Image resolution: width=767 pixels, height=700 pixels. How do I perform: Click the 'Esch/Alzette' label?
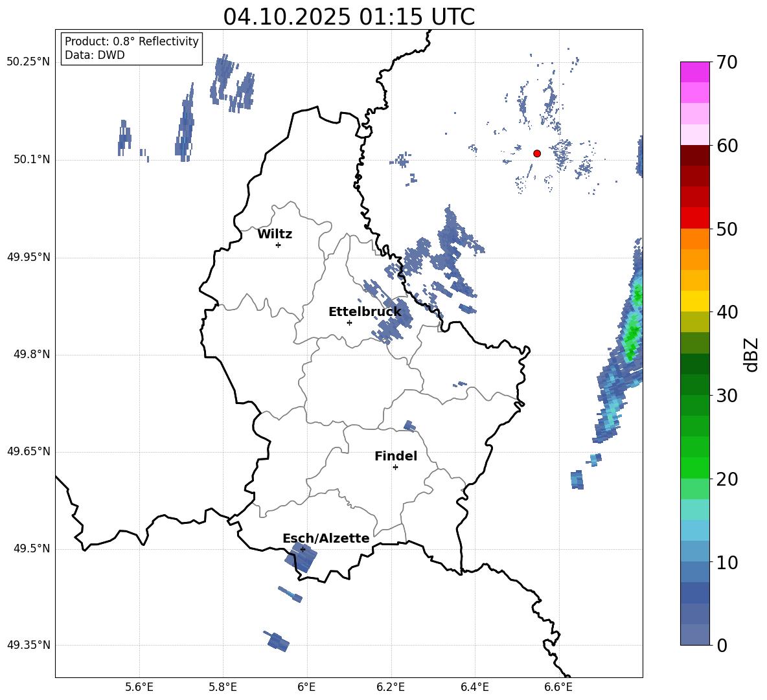pos(326,538)
